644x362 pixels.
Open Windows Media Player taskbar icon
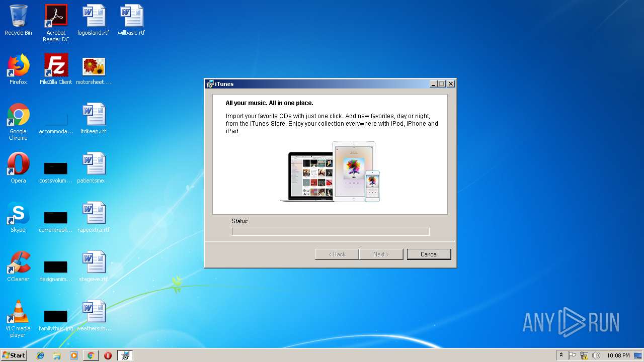point(74,355)
